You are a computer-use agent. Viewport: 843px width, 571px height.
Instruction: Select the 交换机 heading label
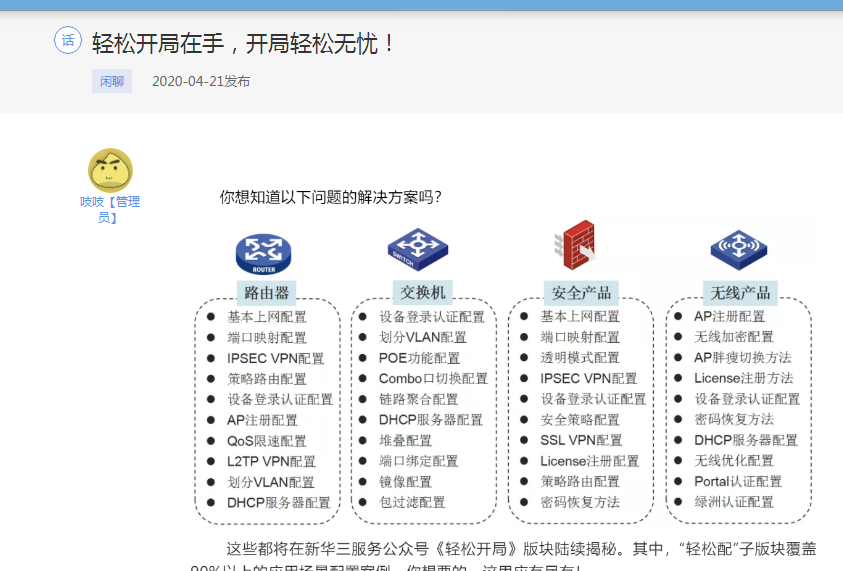[x=423, y=292]
